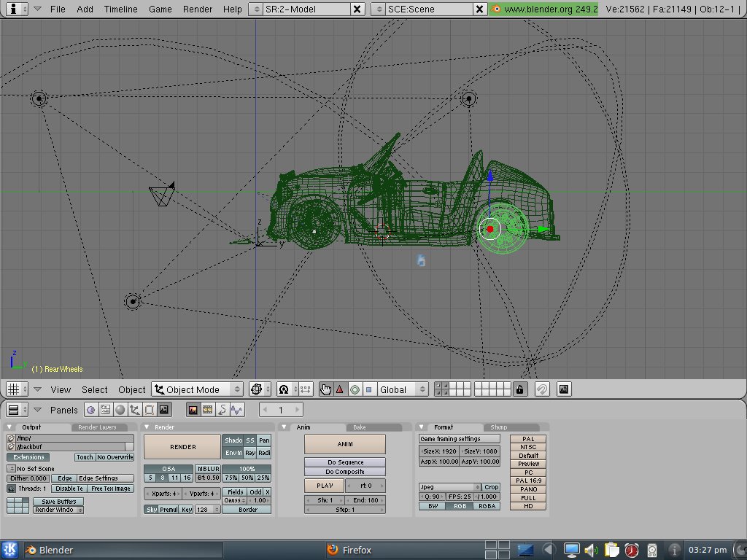Viewport: 747px width, 560px height.
Task: Open the SCE:Scene selector dropdown
Action: pyautogui.click(x=379, y=9)
